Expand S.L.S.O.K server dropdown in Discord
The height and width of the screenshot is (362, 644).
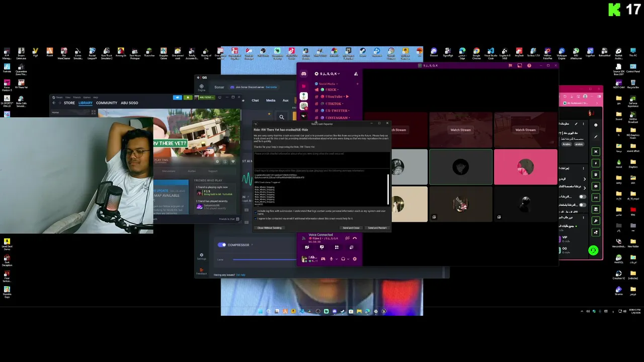327,74
